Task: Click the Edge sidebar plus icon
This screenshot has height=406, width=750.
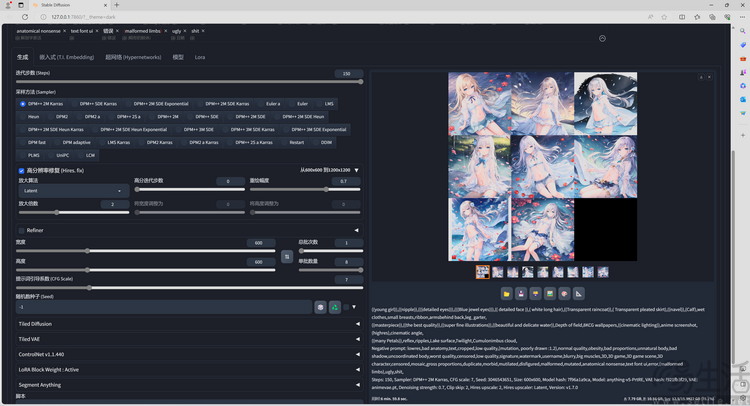Action: point(742,135)
